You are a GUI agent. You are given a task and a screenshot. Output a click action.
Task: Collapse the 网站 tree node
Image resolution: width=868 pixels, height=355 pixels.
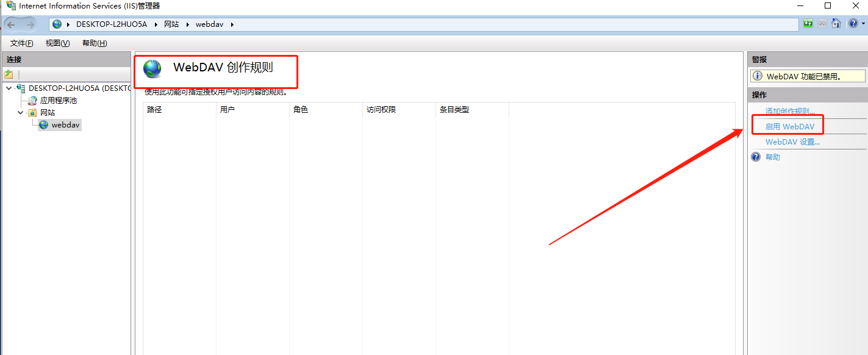point(20,112)
